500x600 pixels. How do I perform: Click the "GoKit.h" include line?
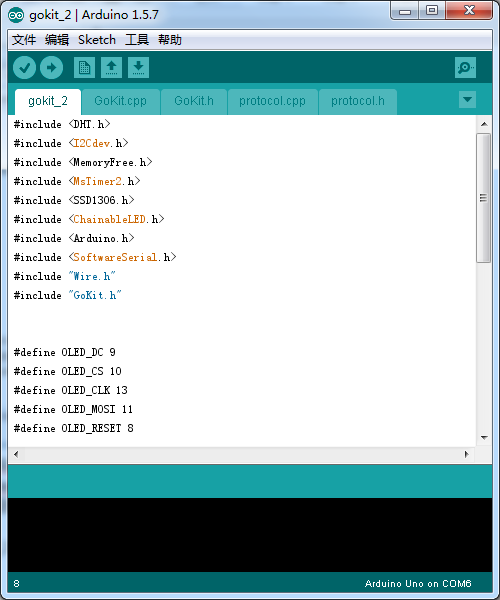pos(68,295)
